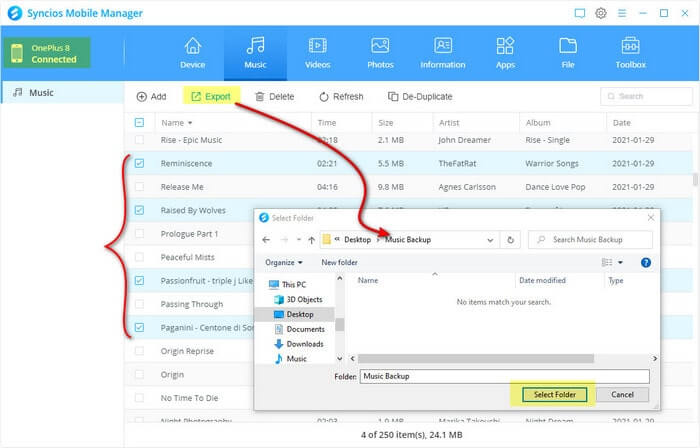The height and width of the screenshot is (448, 700).
Task: Switch to the Music tab
Action: [x=255, y=53]
